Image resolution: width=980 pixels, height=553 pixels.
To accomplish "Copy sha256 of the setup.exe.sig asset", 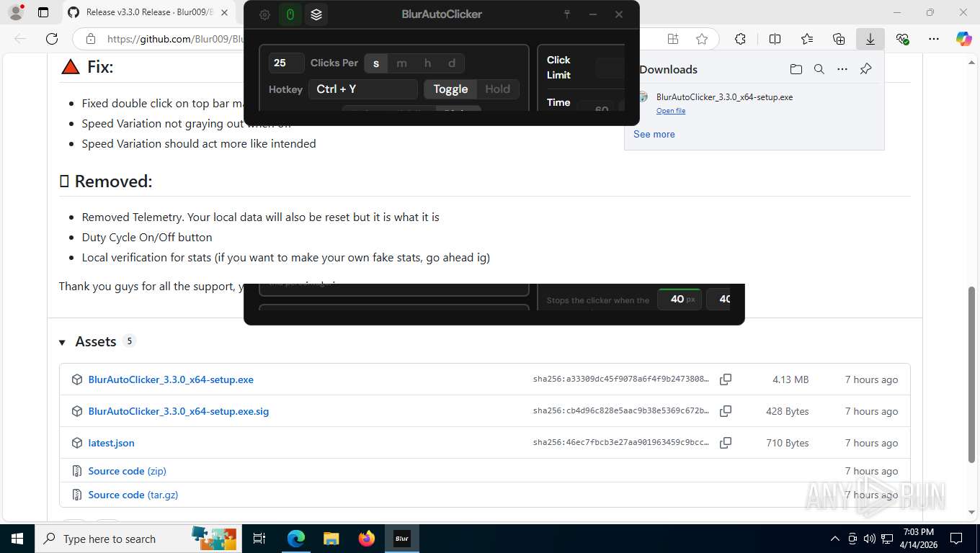I will click(726, 411).
